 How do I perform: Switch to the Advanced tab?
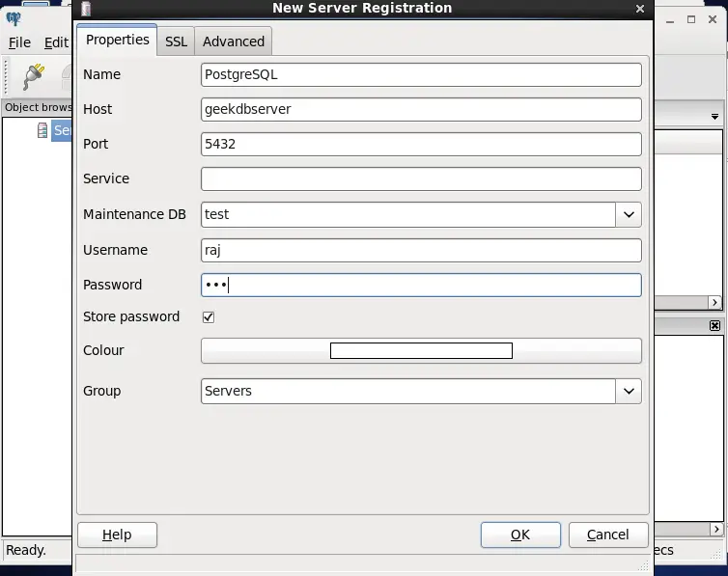point(234,41)
